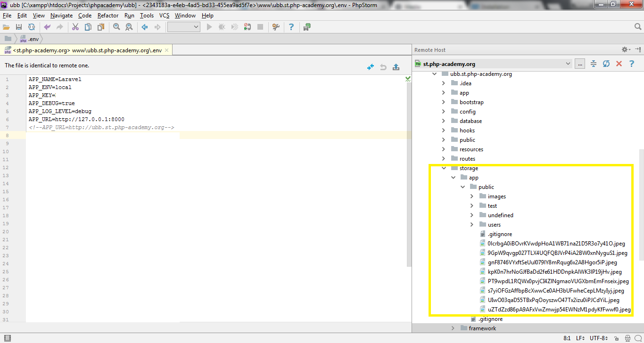
Task: Open the Refactor menu
Action: click(108, 16)
